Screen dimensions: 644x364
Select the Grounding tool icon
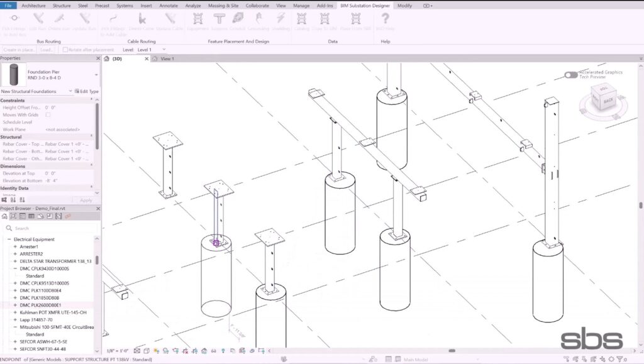coord(257,21)
